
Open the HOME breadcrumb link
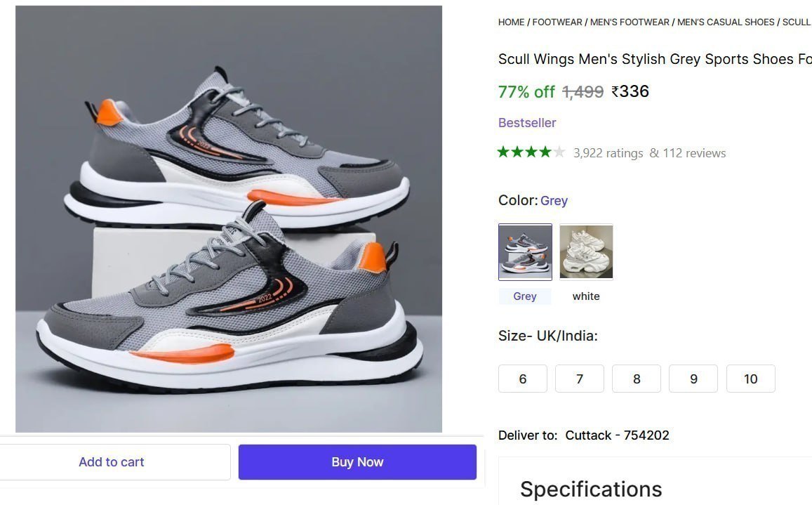tap(510, 22)
